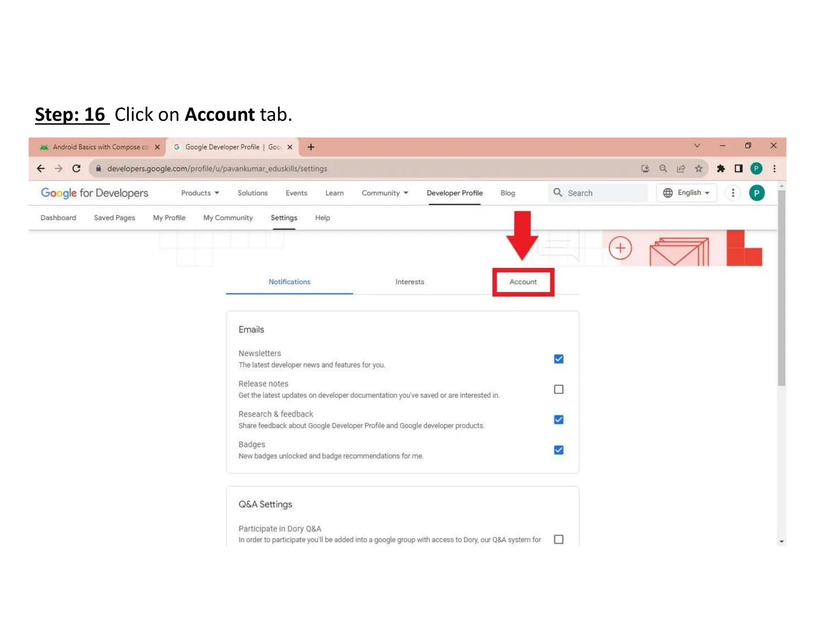
Task: Open the three-dot menu next to English
Action: coord(733,193)
